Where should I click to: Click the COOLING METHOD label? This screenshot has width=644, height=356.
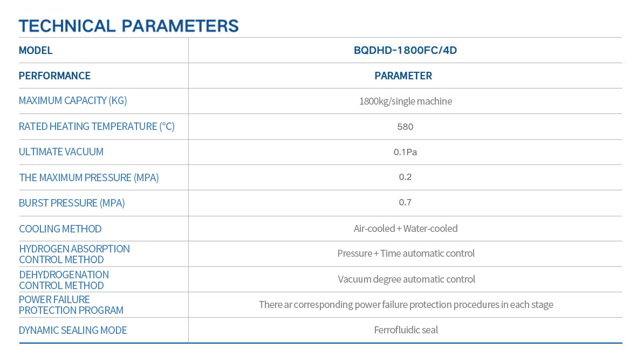coord(60,229)
